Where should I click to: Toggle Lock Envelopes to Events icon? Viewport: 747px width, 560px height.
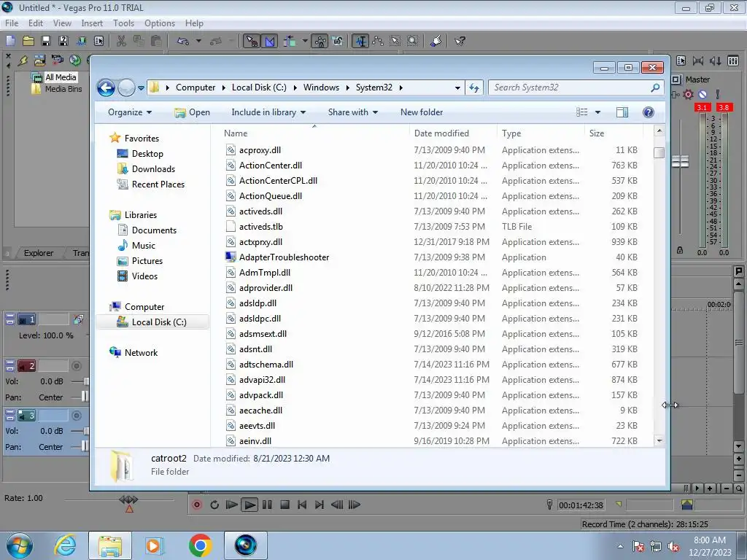click(320, 41)
